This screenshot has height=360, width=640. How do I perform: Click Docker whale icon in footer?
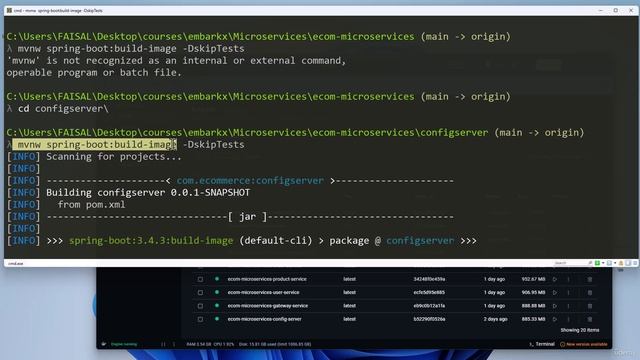[x=104, y=344]
